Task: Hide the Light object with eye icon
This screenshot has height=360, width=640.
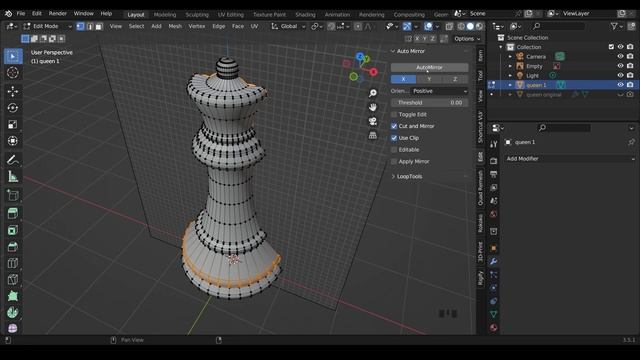Action: click(x=620, y=76)
